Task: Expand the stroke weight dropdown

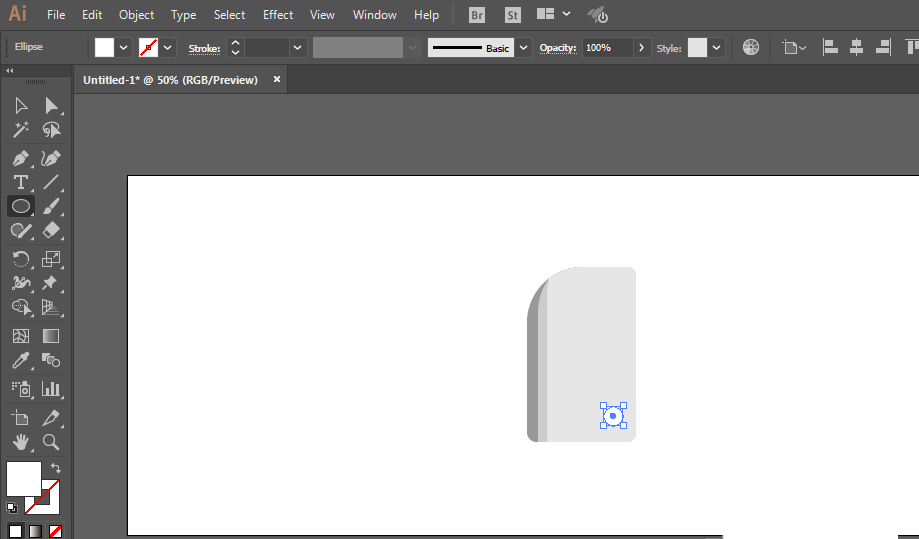Action: (x=297, y=48)
